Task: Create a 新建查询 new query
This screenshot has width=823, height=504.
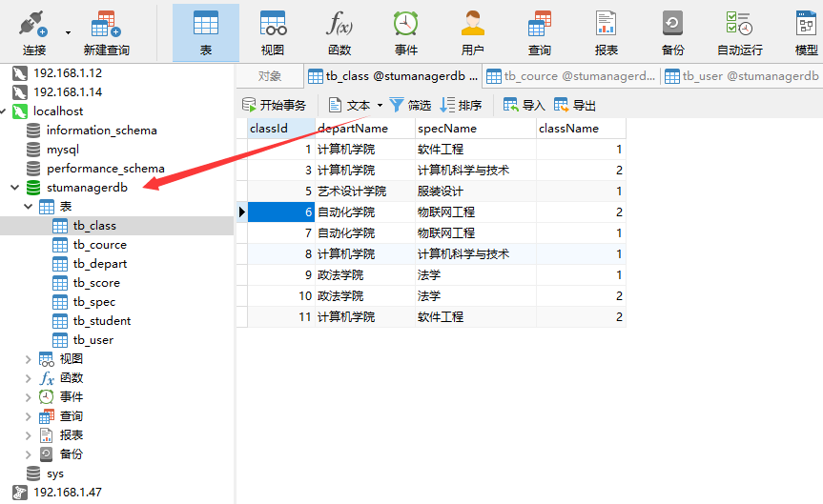Action: tap(106, 33)
